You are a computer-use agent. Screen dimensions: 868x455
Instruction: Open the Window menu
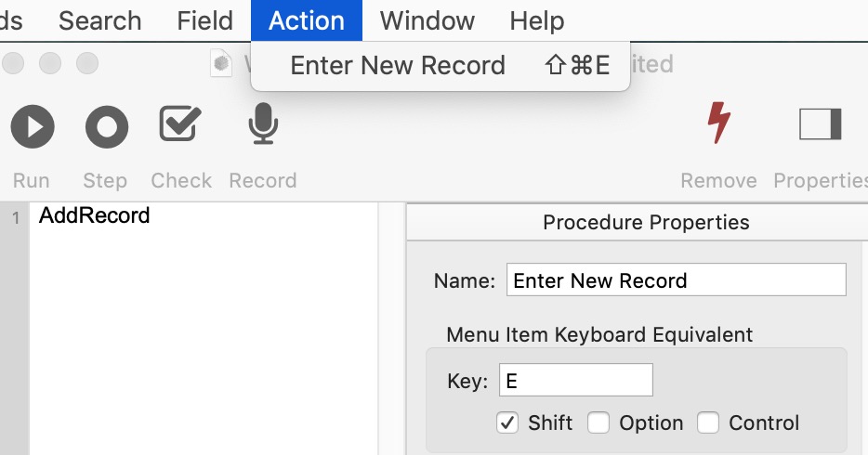click(427, 20)
